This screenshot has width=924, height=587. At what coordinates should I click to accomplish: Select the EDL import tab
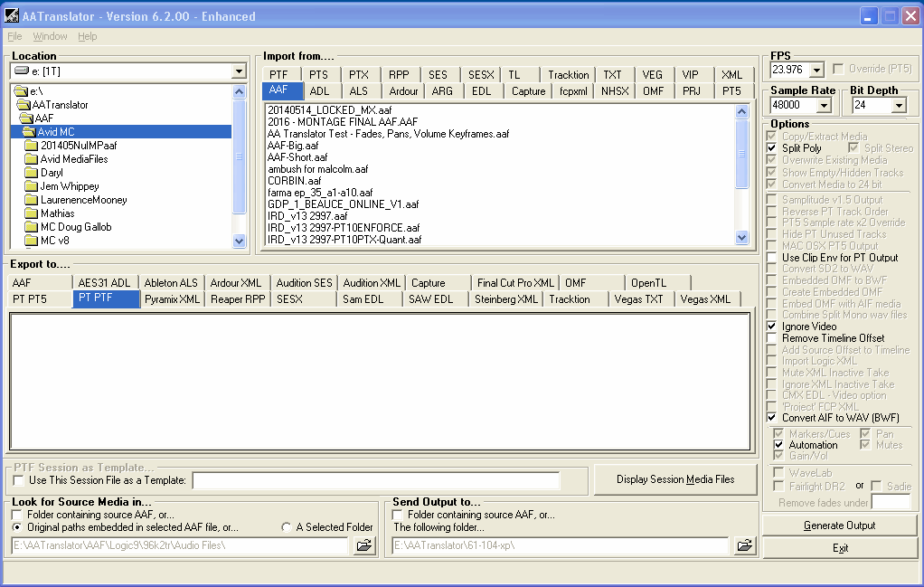coord(482,91)
